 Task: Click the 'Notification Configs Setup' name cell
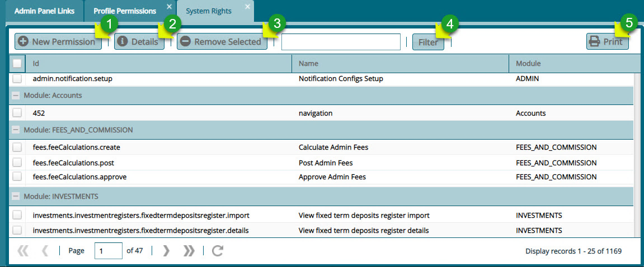[x=341, y=78]
